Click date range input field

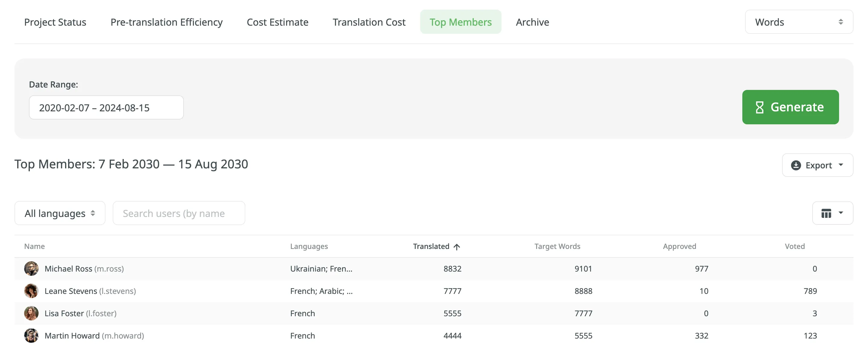pyautogui.click(x=106, y=107)
